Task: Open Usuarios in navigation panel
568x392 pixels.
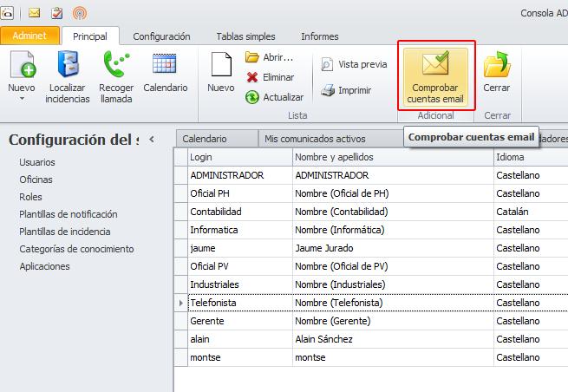Action: pyautogui.click(x=37, y=162)
